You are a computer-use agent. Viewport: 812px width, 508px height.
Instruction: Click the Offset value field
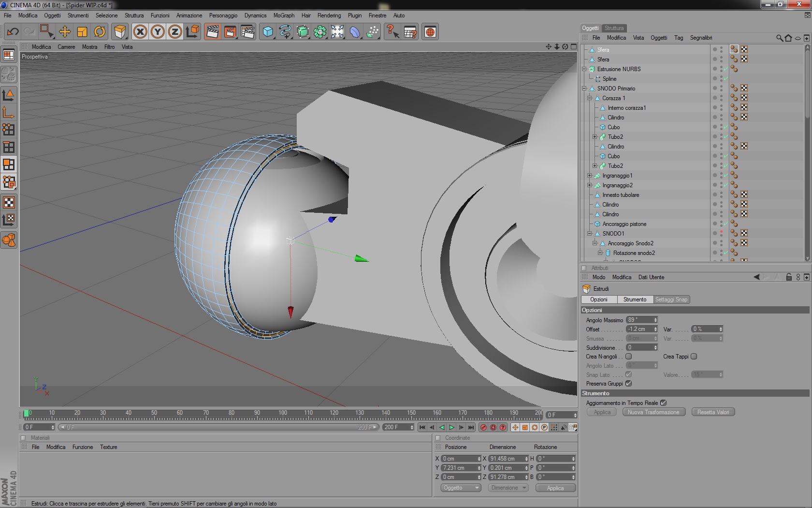639,329
